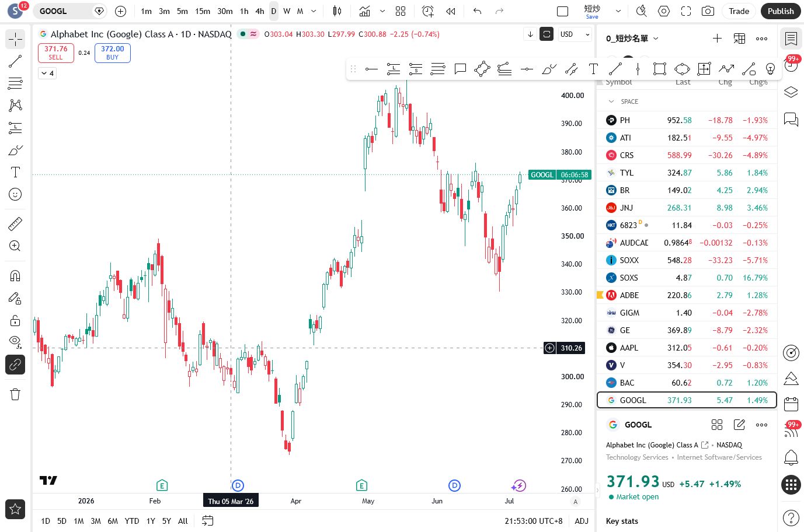Open the XABCD patterns tool
Image resolution: width=804 pixels, height=532 pixels.
click(x=15, y=106)
